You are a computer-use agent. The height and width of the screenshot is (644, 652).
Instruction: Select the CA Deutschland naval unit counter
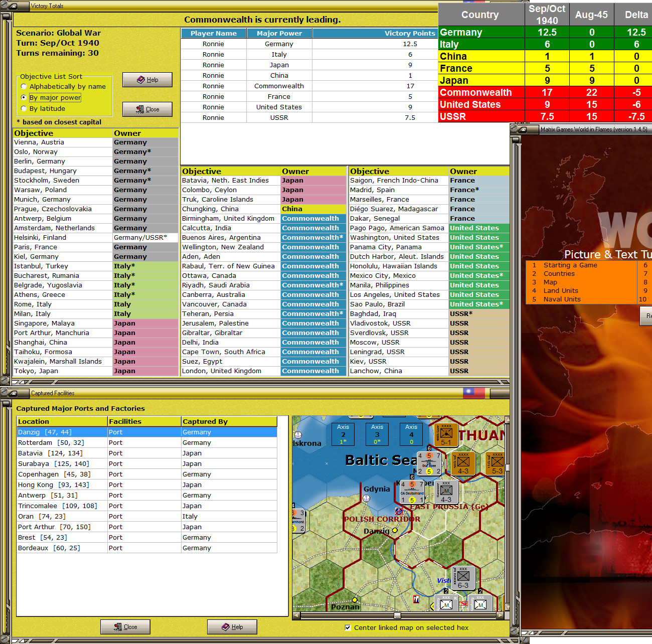[412, 492]
